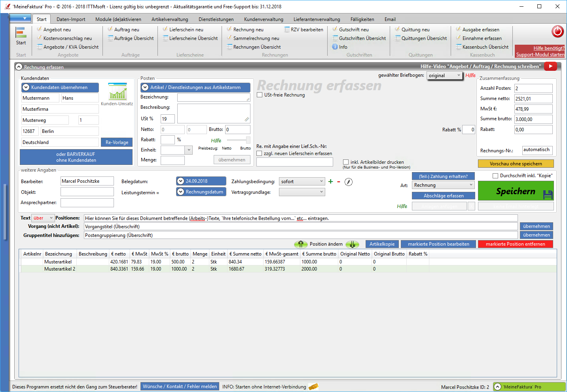Click markierte Position bearbeiten
567x392 pixels.
[x=438, y=244]
